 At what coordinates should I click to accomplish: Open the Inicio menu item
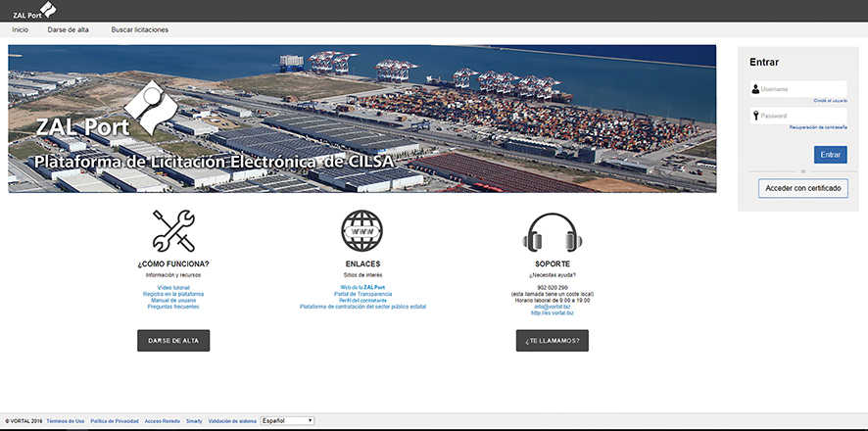[x=20, y=30]
